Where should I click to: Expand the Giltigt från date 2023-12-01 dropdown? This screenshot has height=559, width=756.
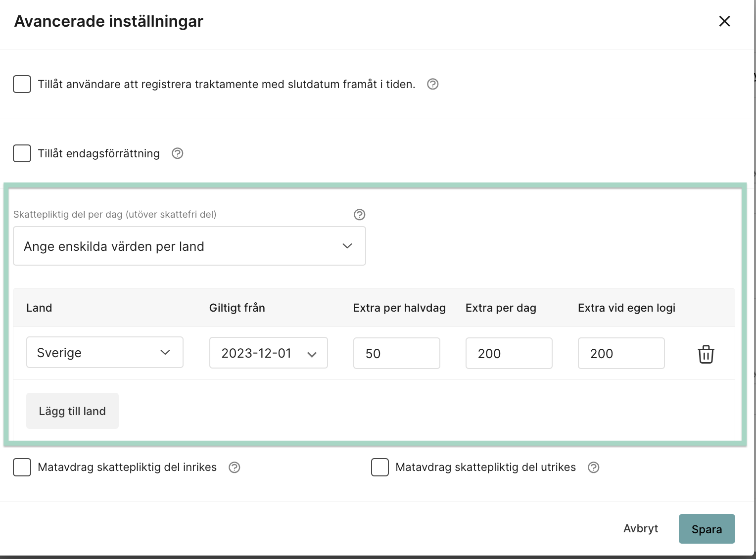coord(269,353)
